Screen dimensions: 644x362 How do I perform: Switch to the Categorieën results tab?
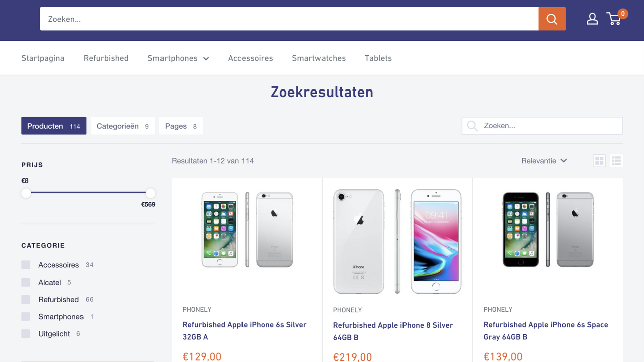(122, 126)
